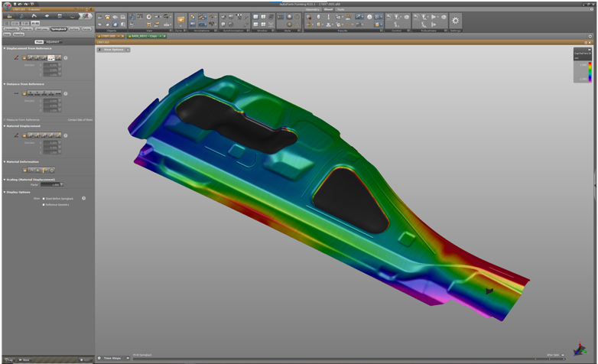Collapse Distance from Reference section
Image resolution: width=598 pixels, height=364 pixels.
click(x=5, y=84)
